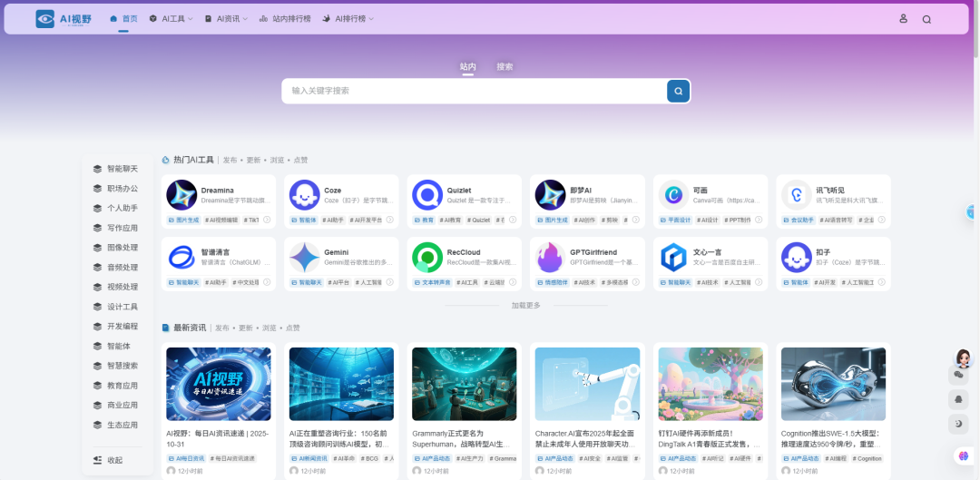Open the user account icon
The height and width of the screenshot is (480, 980).
point(903,19)
